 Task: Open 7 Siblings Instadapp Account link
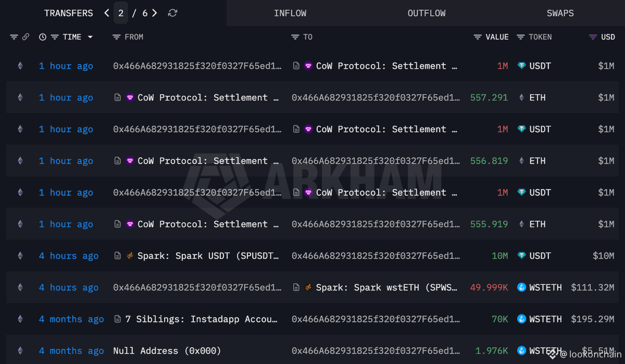coord(202,319)
